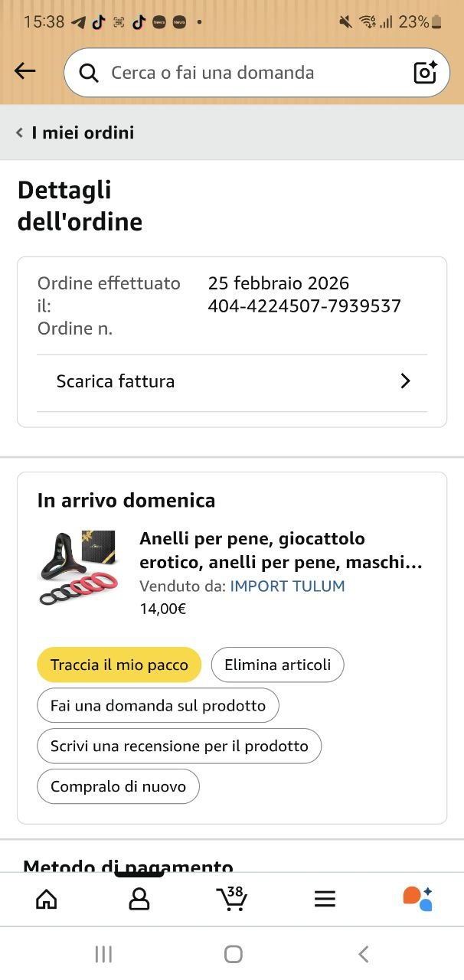Write a review via Scrivi una recensione
Viewport: 464px width, 980px height.
179,746
